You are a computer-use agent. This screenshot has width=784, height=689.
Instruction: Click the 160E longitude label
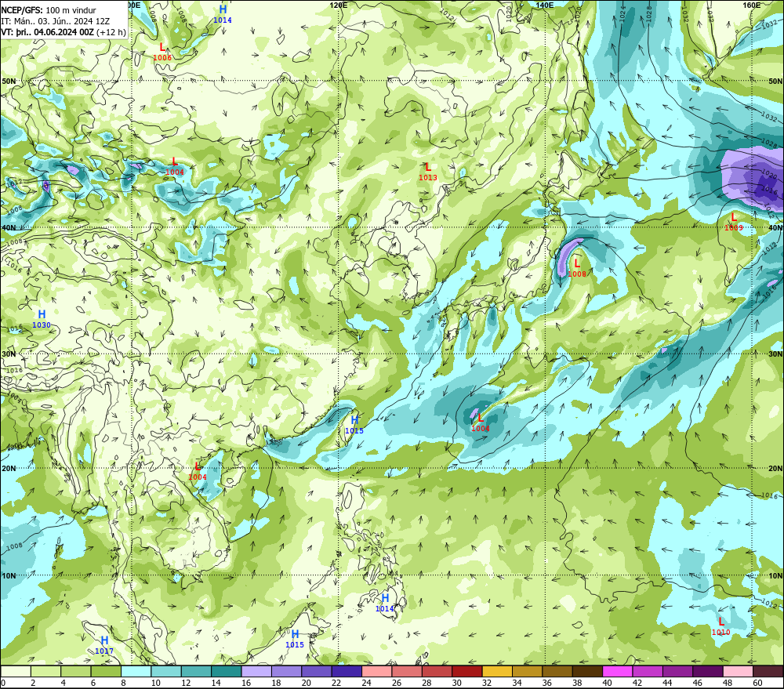(752, 5)
